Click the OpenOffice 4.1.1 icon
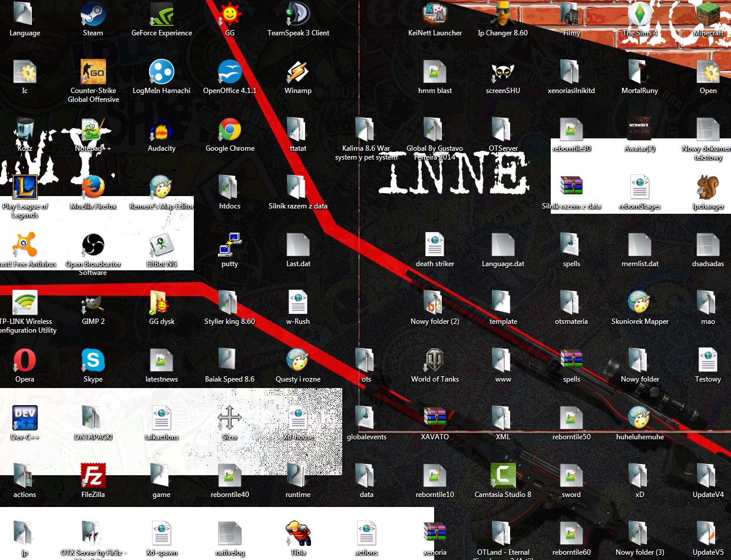Viewport: 731px width, 560px height. (x=230, y=72)
